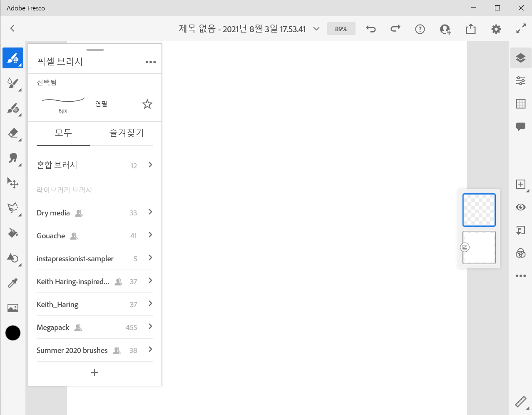
Task: Enter full screen mode
Action: 521,29
